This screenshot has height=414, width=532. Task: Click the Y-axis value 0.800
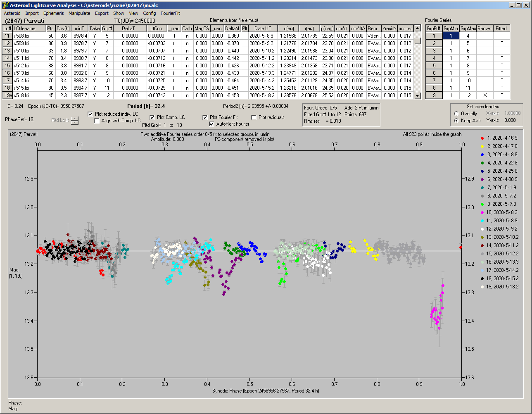tap(509, 121)
